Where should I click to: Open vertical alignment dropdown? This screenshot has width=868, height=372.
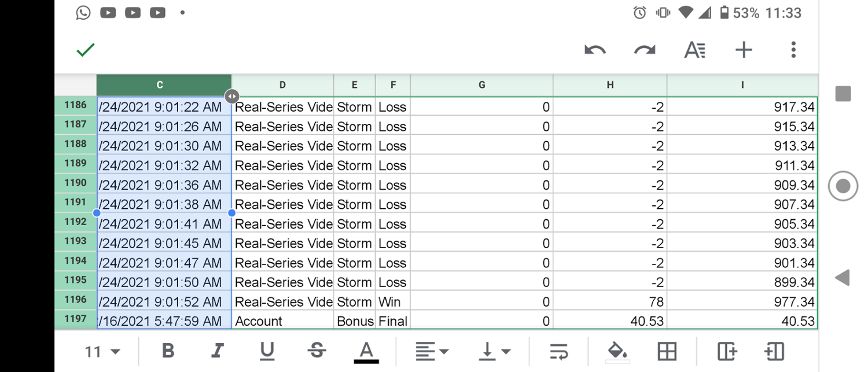(495, 351)
